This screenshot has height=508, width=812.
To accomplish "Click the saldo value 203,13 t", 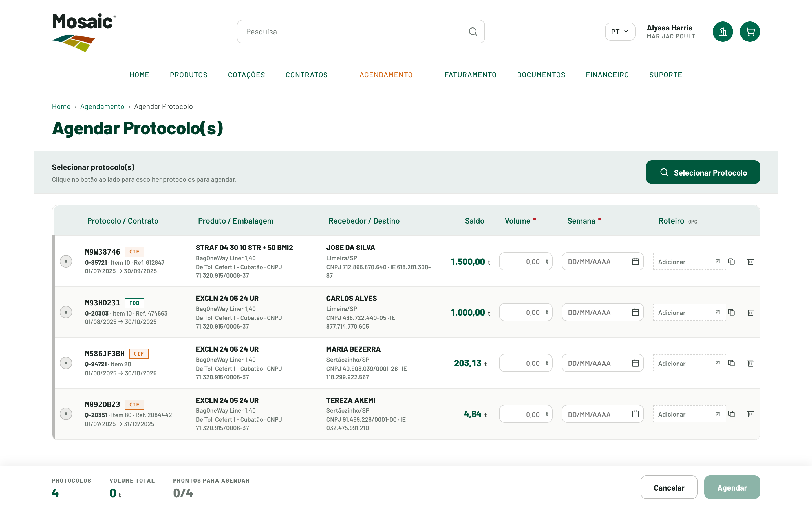I will point(470,363).
